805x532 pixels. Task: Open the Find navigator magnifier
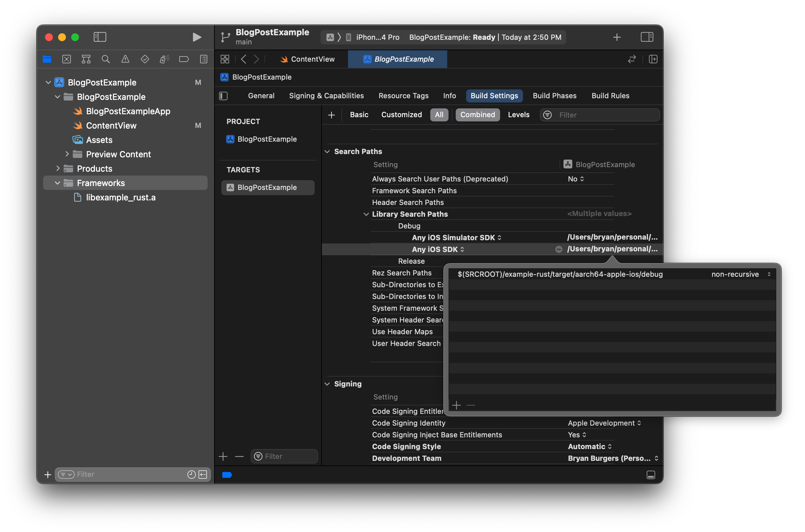(x=105, y=59)
